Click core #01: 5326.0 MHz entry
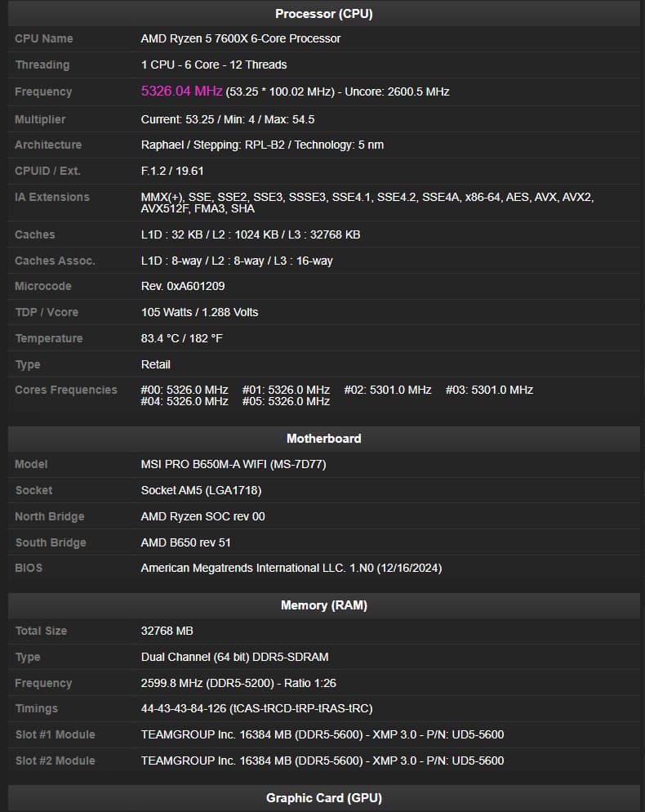The image size is (645, 812). [x=287, y=390]
